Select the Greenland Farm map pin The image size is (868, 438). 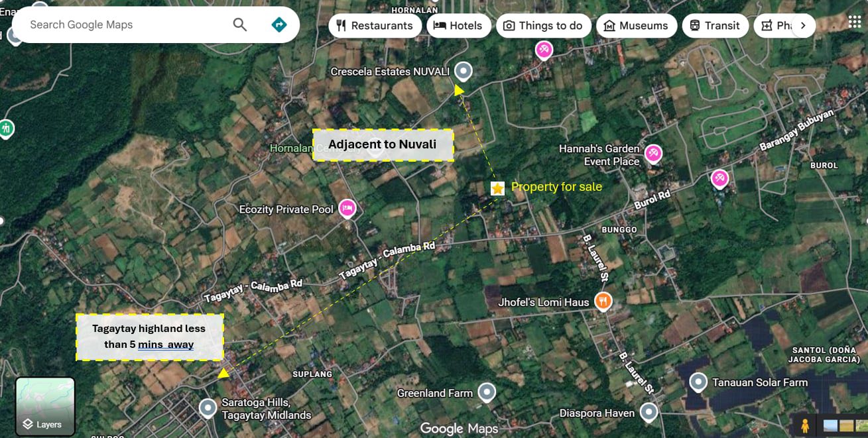pos(487,392)
